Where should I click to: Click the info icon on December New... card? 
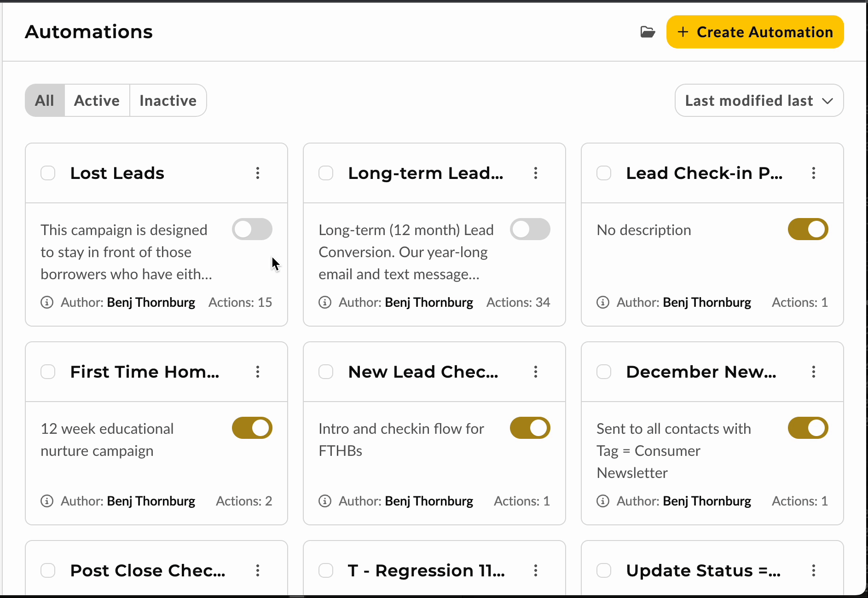pos(603,501)
